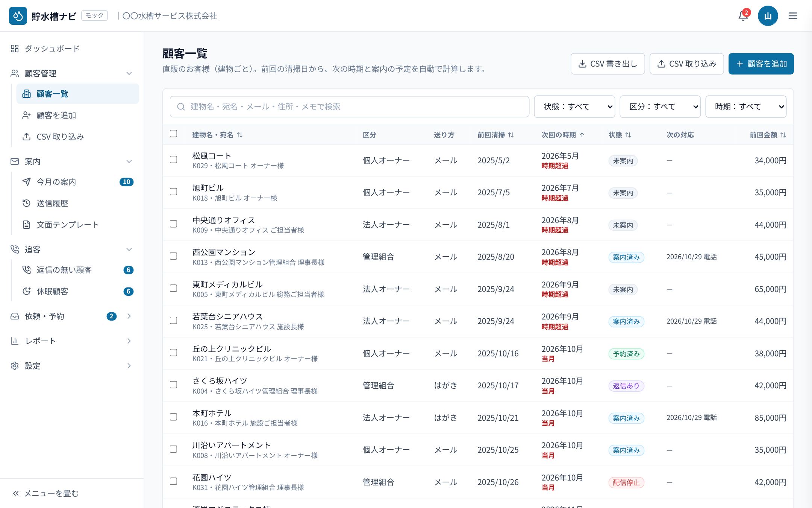Open the 時期：すべて filter dropdown
The image size is (812, 508).
(x=746, y=107)
